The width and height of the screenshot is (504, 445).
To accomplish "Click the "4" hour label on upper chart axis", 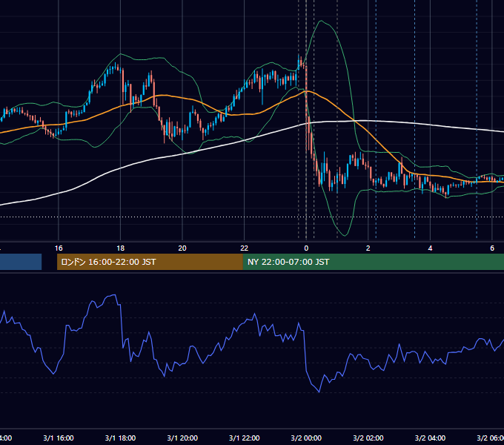I will 430,248.
